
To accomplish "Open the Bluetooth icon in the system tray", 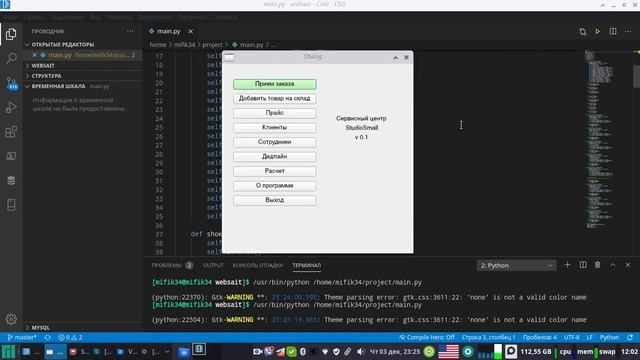I will [303, 351].
